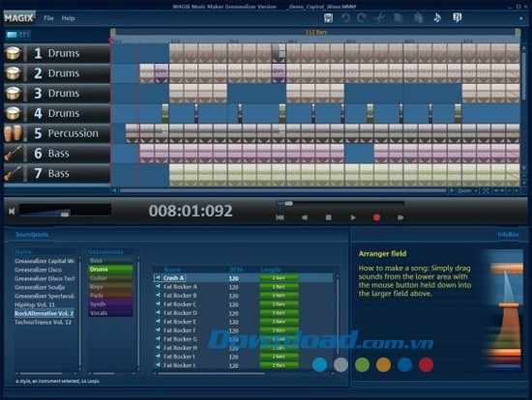Choose the Drums instrument category

[x=110, y=270]
